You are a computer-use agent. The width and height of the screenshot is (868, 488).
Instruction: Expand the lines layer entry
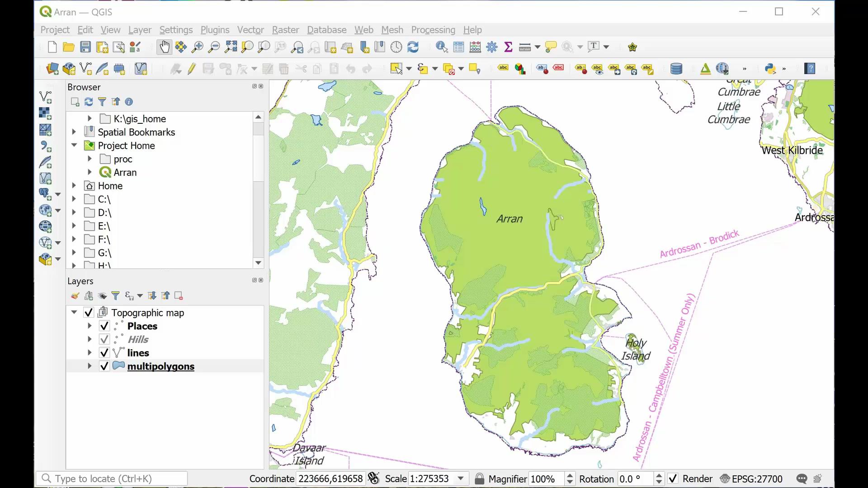pyautogui.click(x=89, y=352)
